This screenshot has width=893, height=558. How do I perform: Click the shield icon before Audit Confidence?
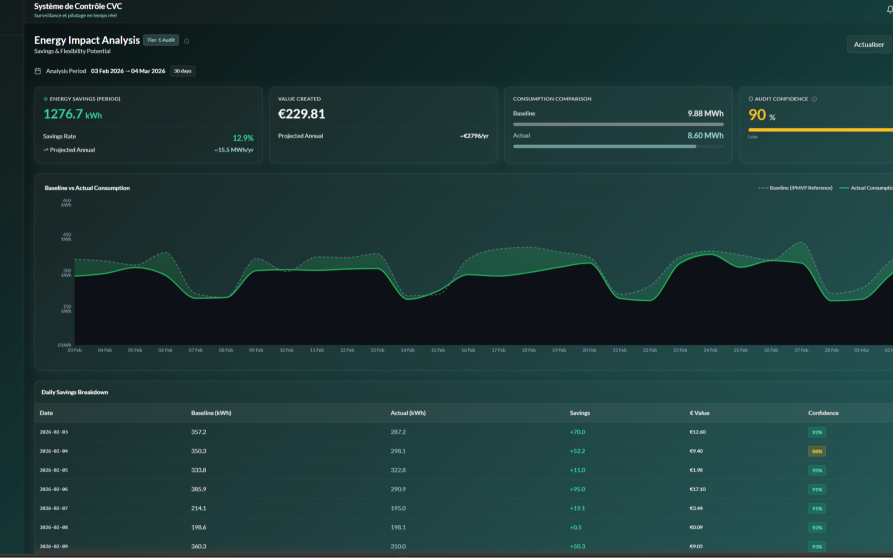pos(751,99)
